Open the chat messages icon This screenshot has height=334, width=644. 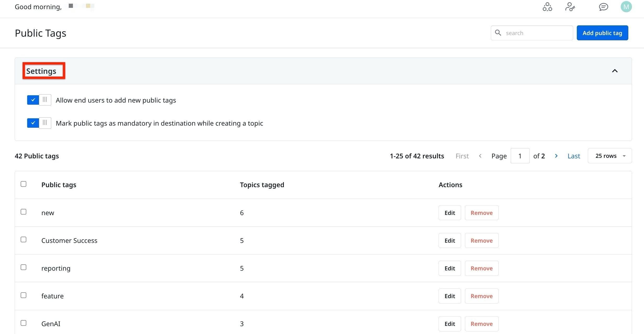(x=603, y=7)
